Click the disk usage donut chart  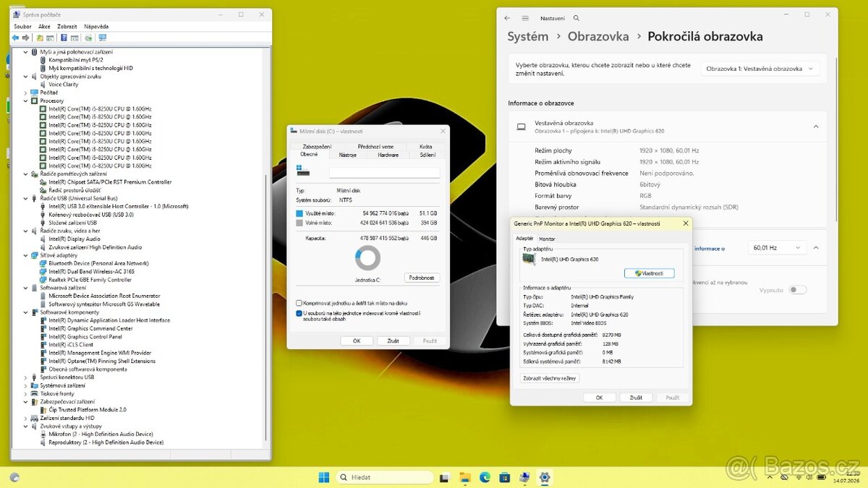click(x=367, y=258)
